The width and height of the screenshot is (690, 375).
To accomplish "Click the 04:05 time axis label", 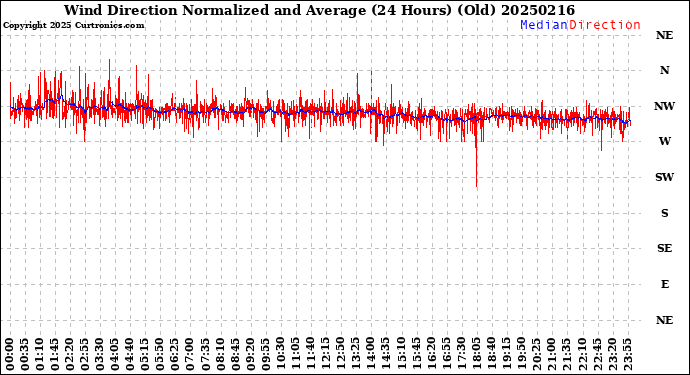I will coord(115,354).
